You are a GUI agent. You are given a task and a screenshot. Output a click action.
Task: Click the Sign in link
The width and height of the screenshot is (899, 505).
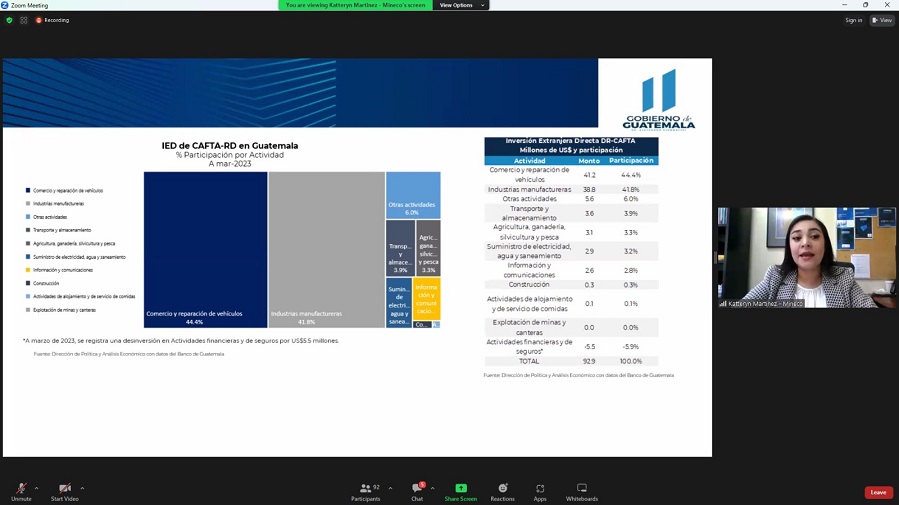coord(853,20)
